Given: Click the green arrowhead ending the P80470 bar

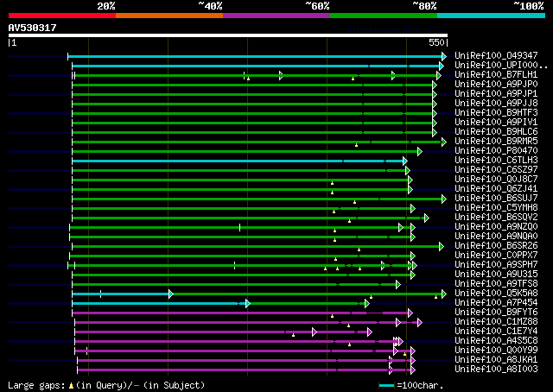Looking at the screenshot, I should (x=420, y=152).
